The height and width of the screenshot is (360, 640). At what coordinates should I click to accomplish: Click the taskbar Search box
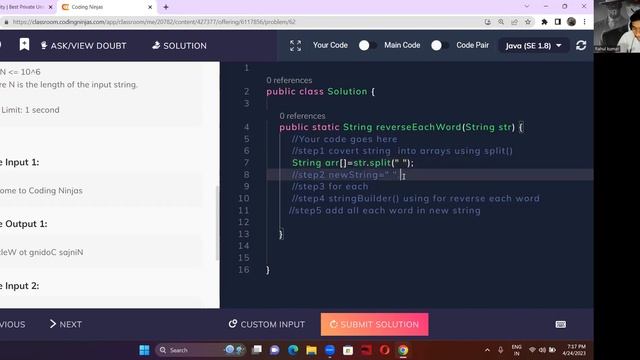pyautogui.click(x=200, y=350)
